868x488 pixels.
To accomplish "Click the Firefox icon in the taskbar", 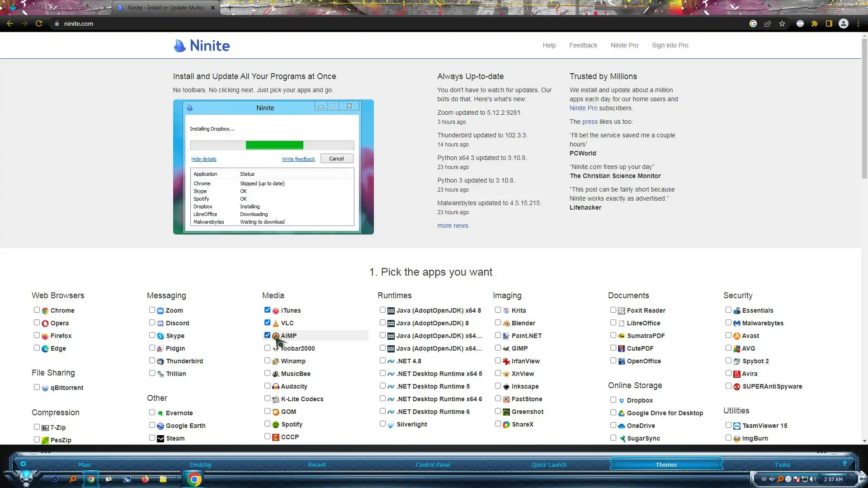I will [145, 479].
